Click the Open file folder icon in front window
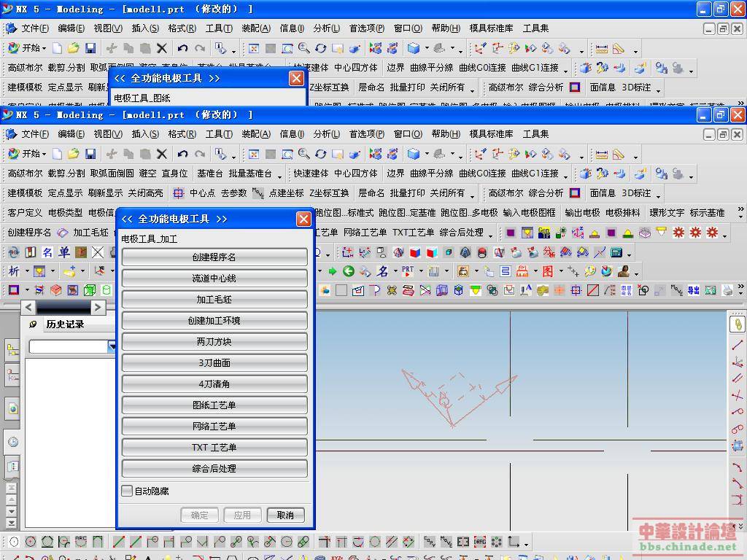This screenshot has width=747, height=560. (74, 154)
